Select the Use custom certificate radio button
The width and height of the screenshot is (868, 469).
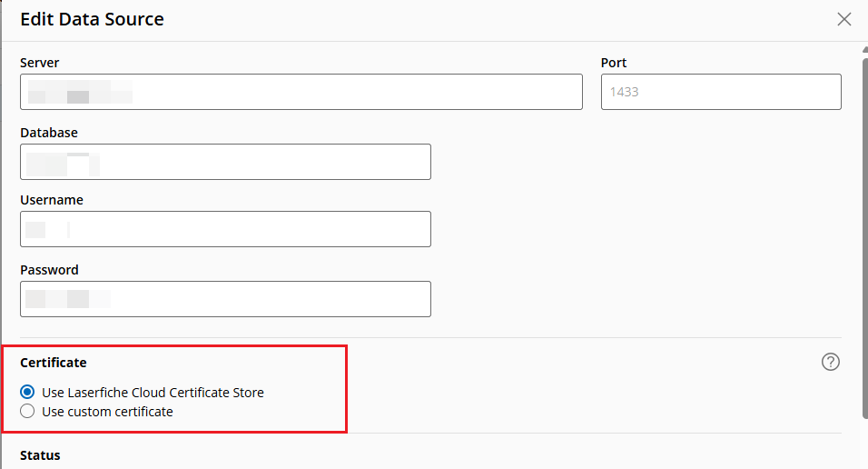27,412
